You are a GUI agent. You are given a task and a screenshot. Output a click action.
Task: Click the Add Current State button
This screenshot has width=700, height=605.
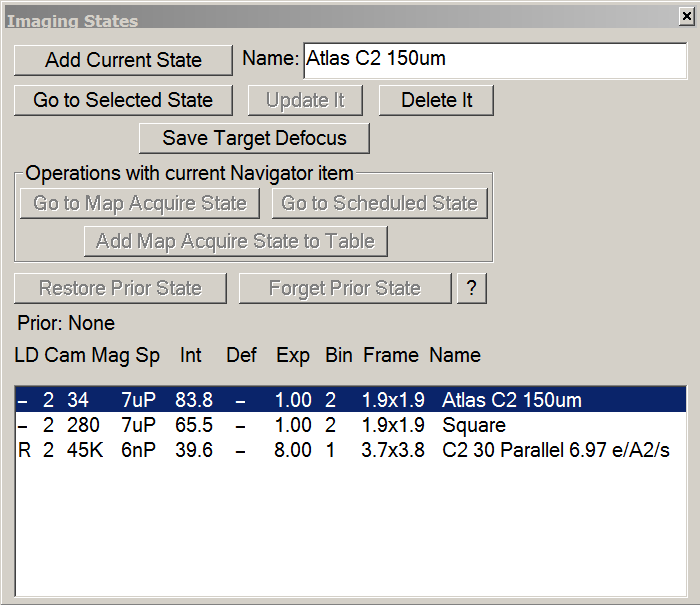pos(123,60)
